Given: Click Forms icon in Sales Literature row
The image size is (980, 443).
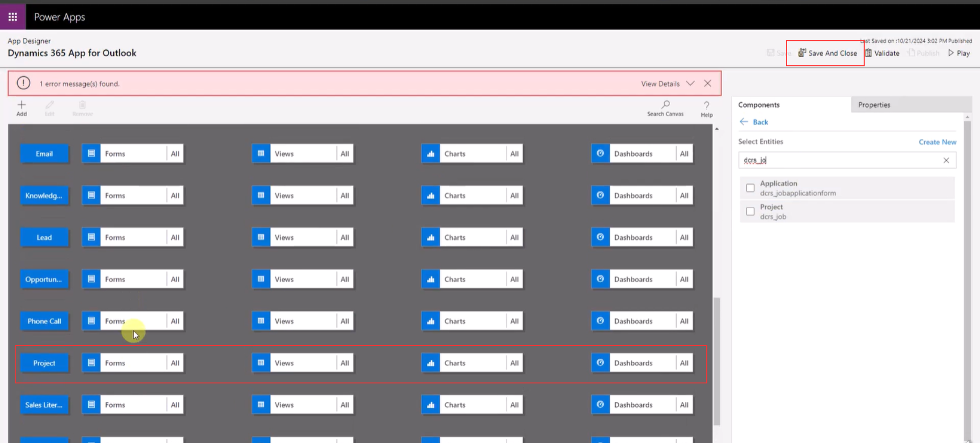Looking at the screenshot, I should (91, 405).
